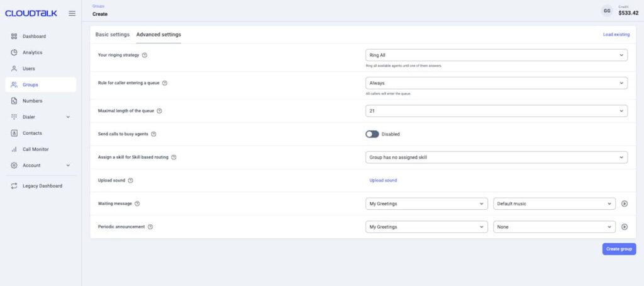
Task: Click help icon beside Waiting message
Action: click(137, 203)
